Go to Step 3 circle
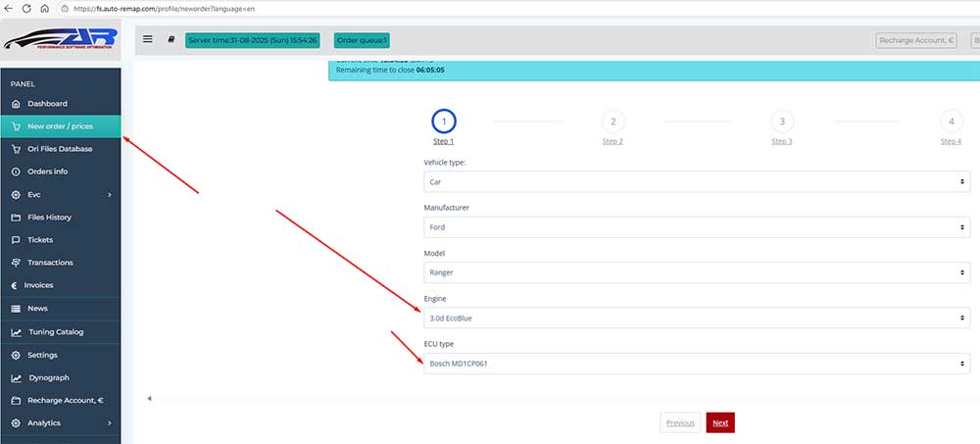 click(782, 122)
